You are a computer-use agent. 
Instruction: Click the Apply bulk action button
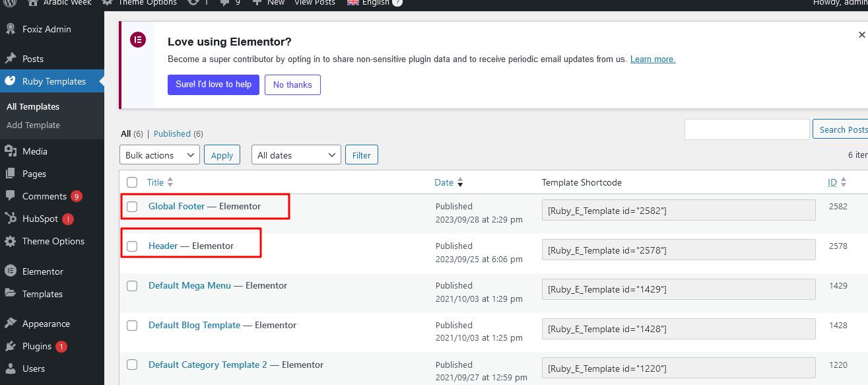coord(222,155)
